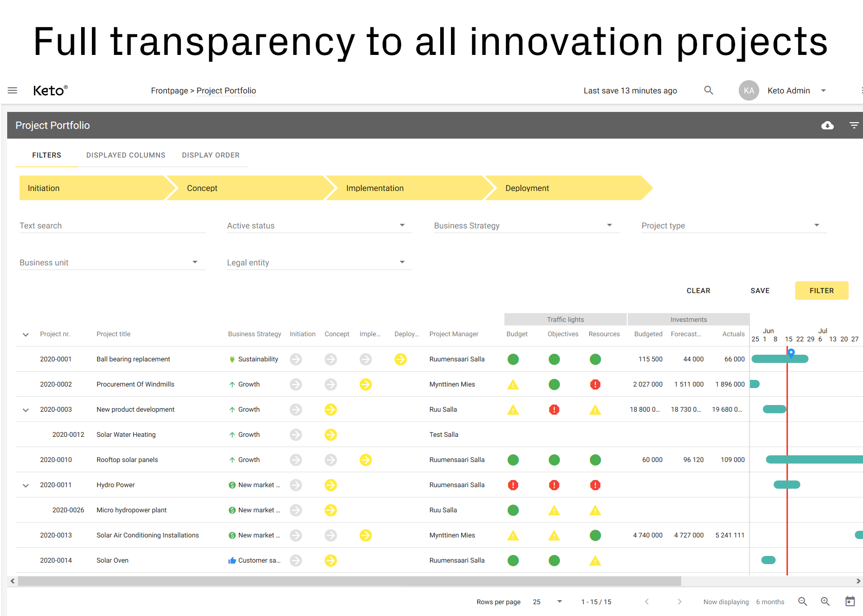Open the Project type dropdown
863x616 pixels.
click(x=734, y=225)
